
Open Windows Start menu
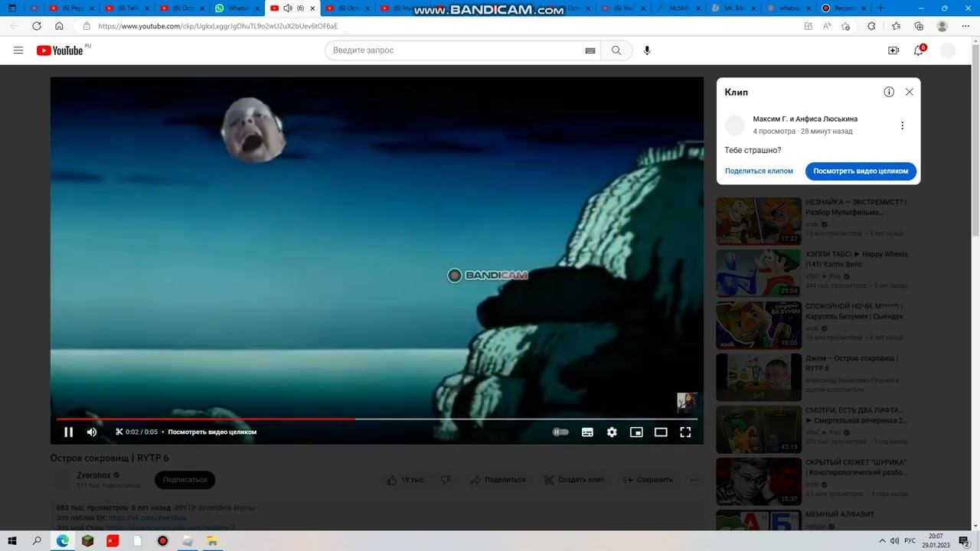(x=12, y=540)
